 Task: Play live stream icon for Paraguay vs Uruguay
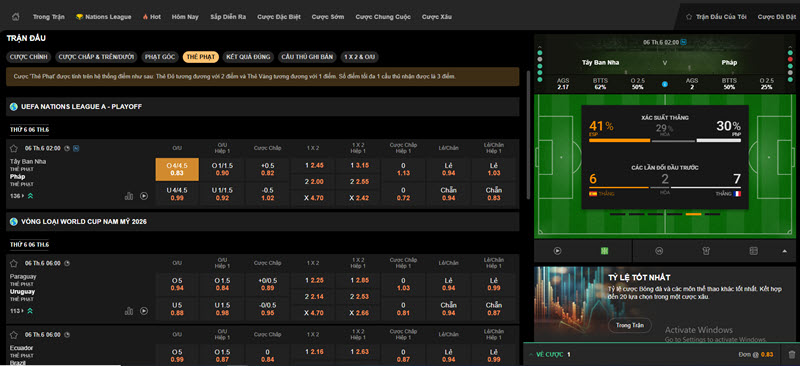144,310
